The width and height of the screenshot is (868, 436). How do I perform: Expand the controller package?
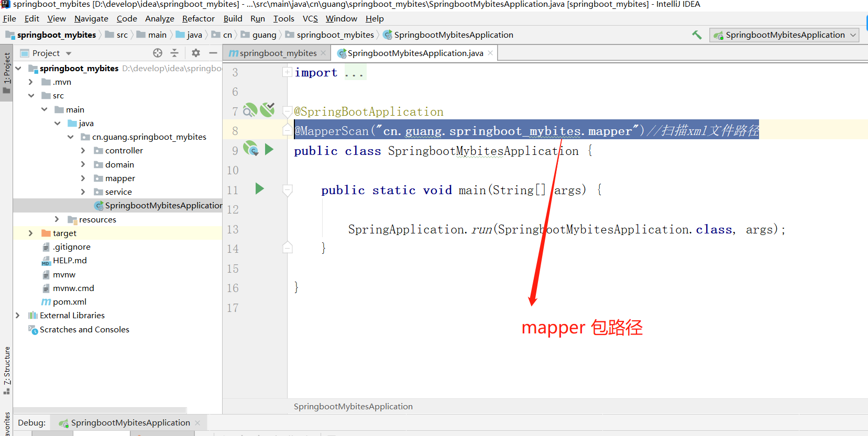(83, 150)
